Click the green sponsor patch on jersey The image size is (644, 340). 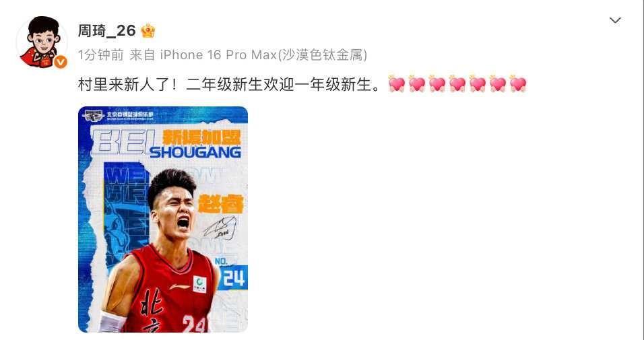coord(199,284)
